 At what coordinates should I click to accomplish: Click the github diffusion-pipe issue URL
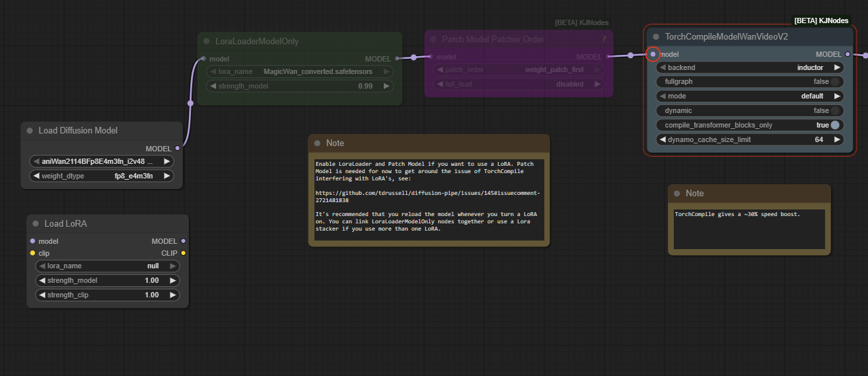point(427,196)
